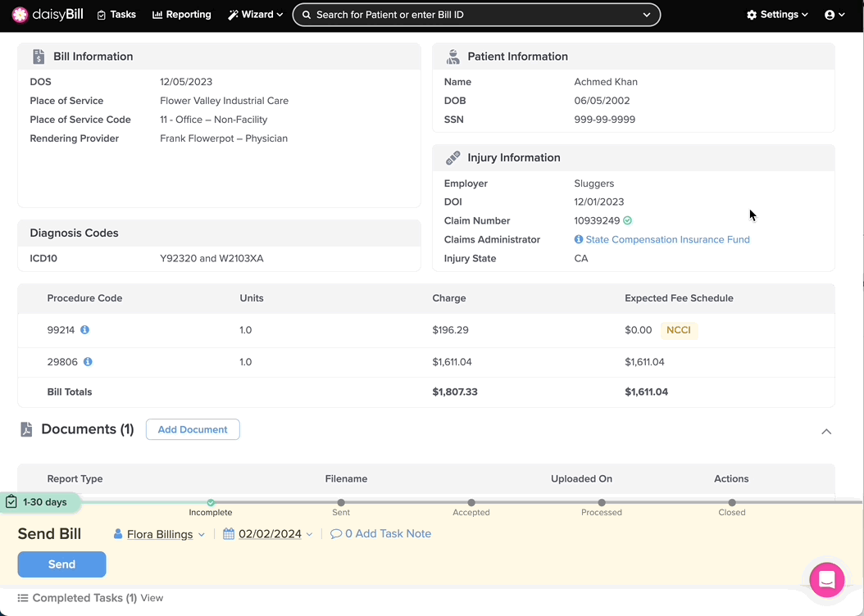Open info icon next to code 29806
The image size is (864, 616).
pyautogui.click(x=88, y=362)
